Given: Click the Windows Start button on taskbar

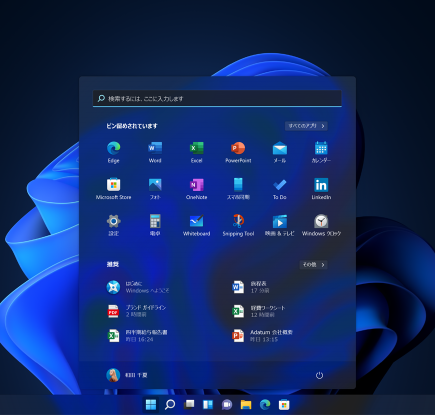Looking at the screenshot, I should click(151, 405).
